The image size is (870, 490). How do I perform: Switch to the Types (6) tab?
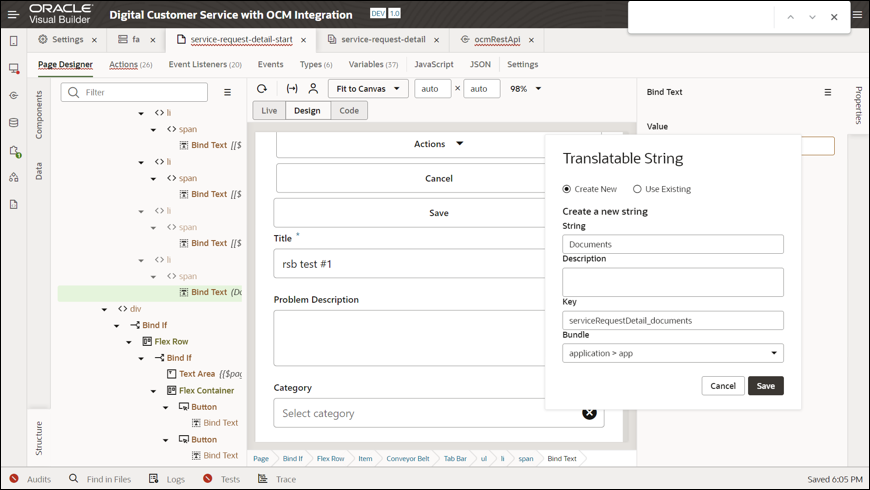coord(316,64)
